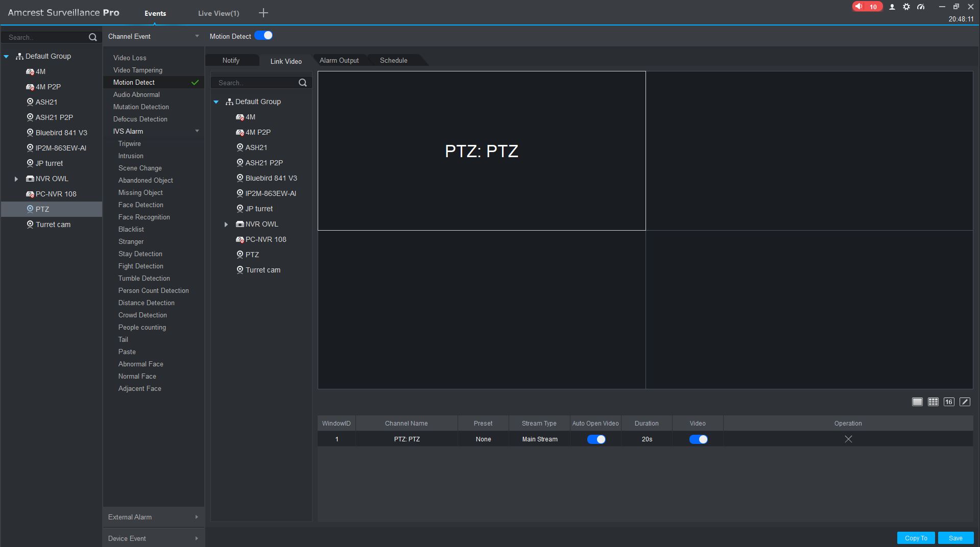Viewport: 980px width, 547px height.
Task: Expand the Device Event section
Action: 197,538
